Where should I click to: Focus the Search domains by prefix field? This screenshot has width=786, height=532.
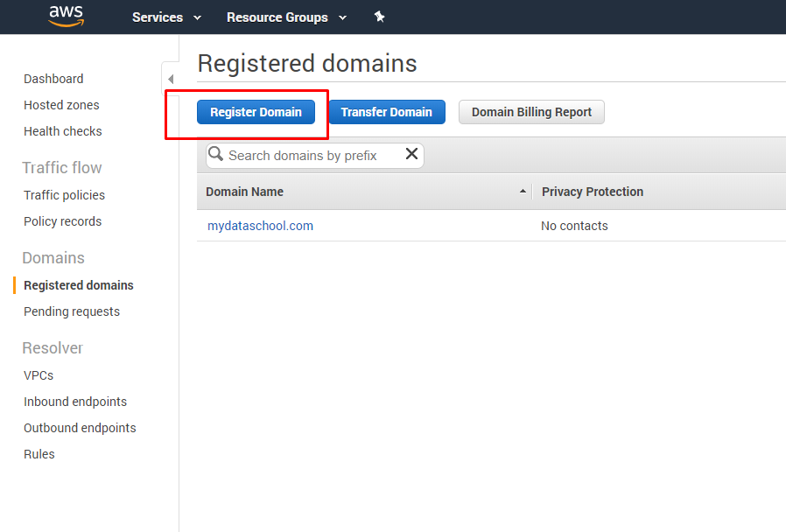(x=315, y=156)
